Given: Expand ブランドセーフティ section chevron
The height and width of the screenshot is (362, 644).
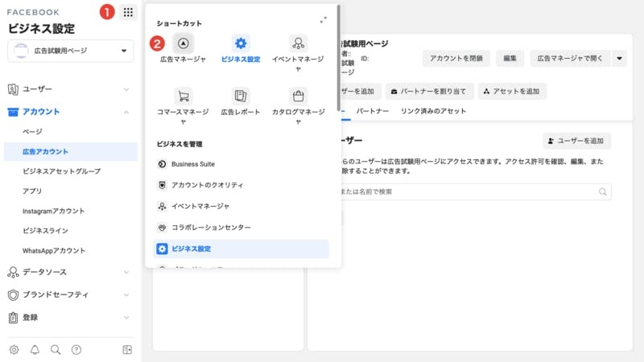Looking at the screenshot, I should click(126, 295).
